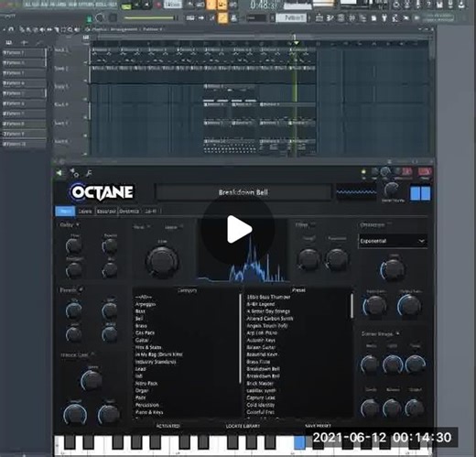The width and height of the screenshot is (476, 457).
Task: Select the Nitro Pack category
Action: click(146, 383)
